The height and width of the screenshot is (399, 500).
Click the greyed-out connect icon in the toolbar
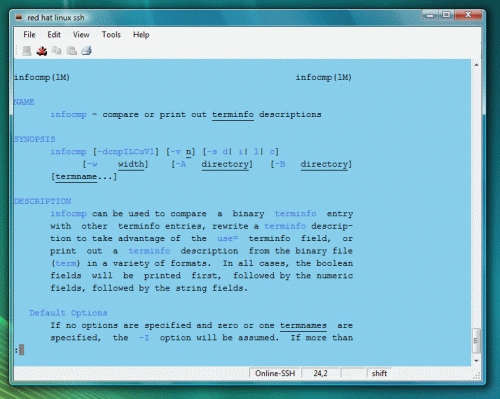pos(27,51)
